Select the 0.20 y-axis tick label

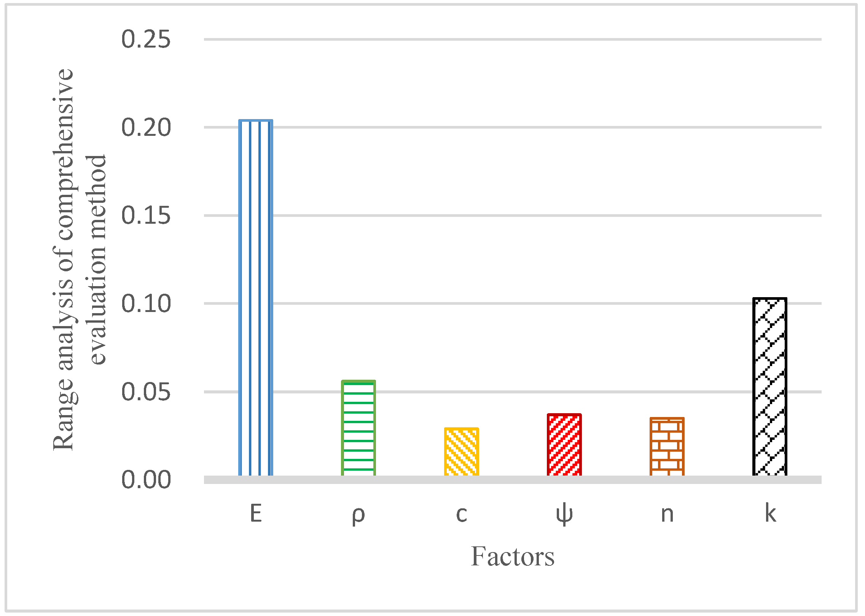(146, 127)
